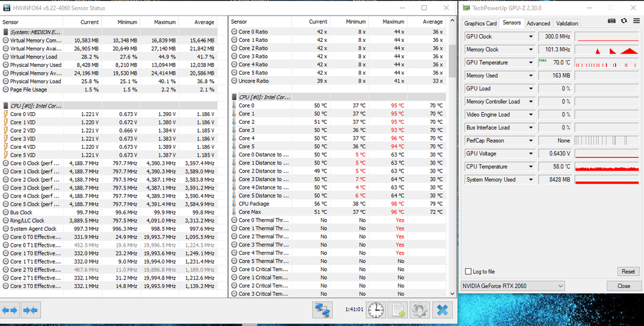This screenshot has height=326, width=644.
Task: Open the HWiNFO network remote connection icon
Action: [x=322, y=310]
